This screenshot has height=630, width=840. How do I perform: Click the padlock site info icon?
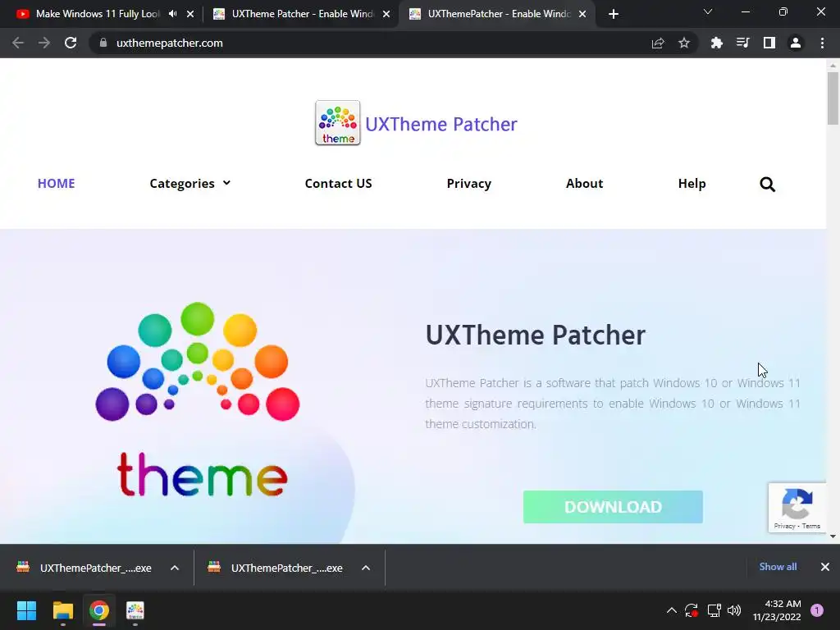click(103, 43)
